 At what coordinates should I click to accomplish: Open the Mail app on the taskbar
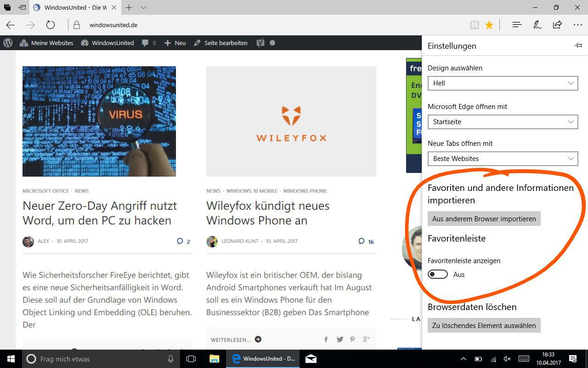(x=311, y=359)
